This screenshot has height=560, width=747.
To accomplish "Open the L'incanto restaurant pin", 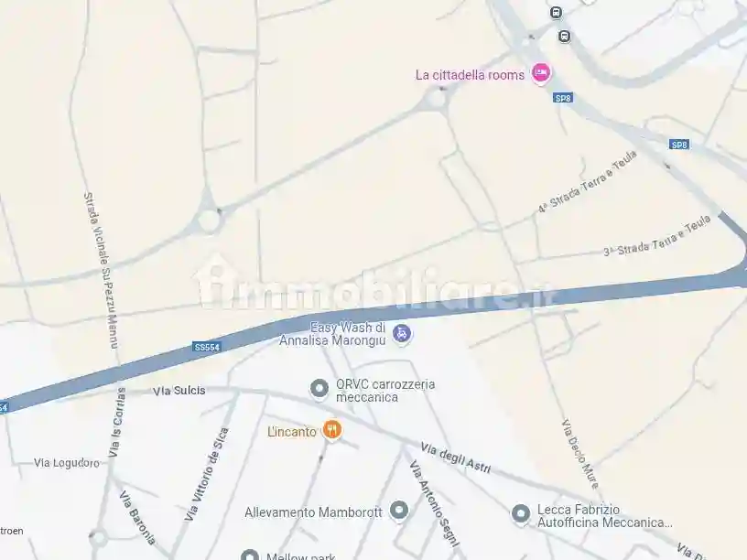I will click(332, 430).
